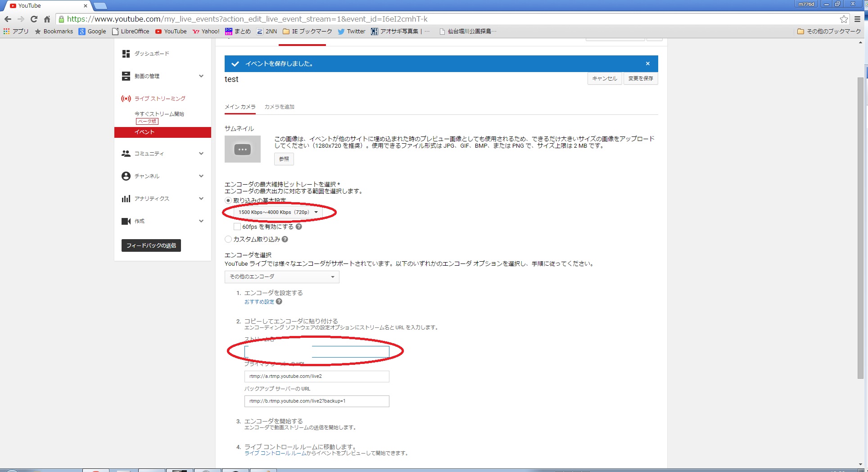The height and width of the screenshot is (472, 868).
Task: Click the ライブ ストリーミング broadcast icon
Action: pos(126,98)
